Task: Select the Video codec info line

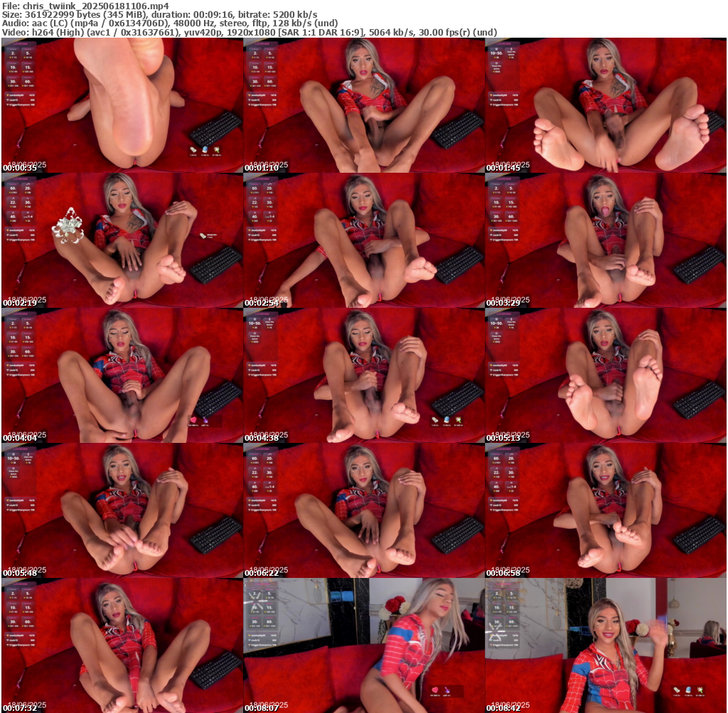Action: tap(249, 33)
